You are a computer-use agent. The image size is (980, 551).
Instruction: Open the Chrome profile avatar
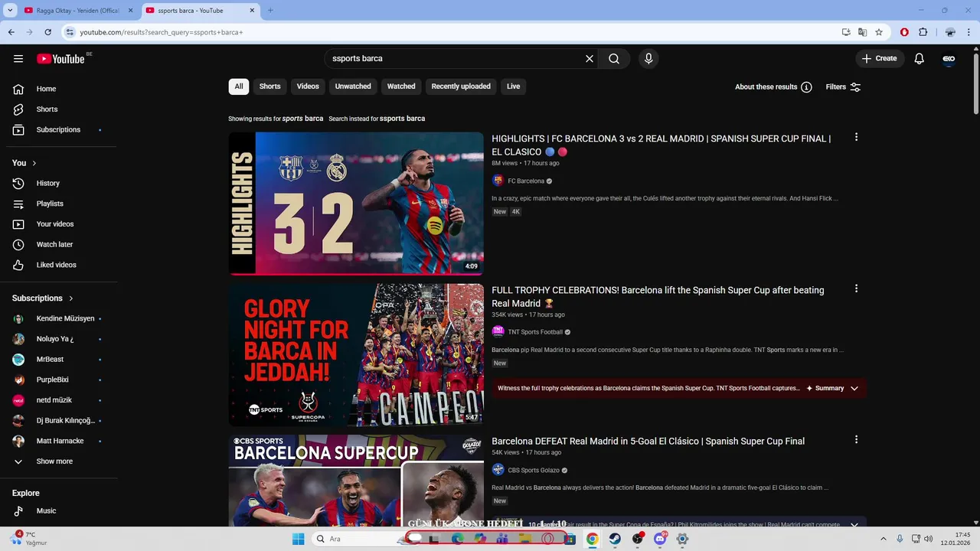[x=950, y=32]
